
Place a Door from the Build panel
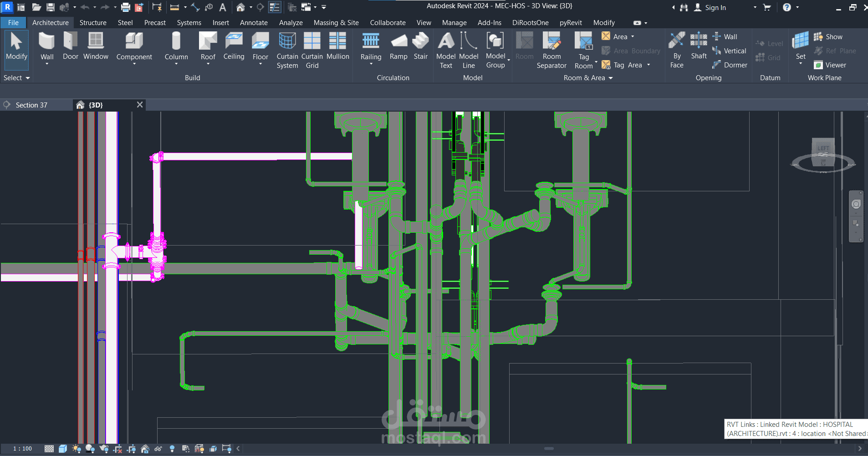pos(71,46)
